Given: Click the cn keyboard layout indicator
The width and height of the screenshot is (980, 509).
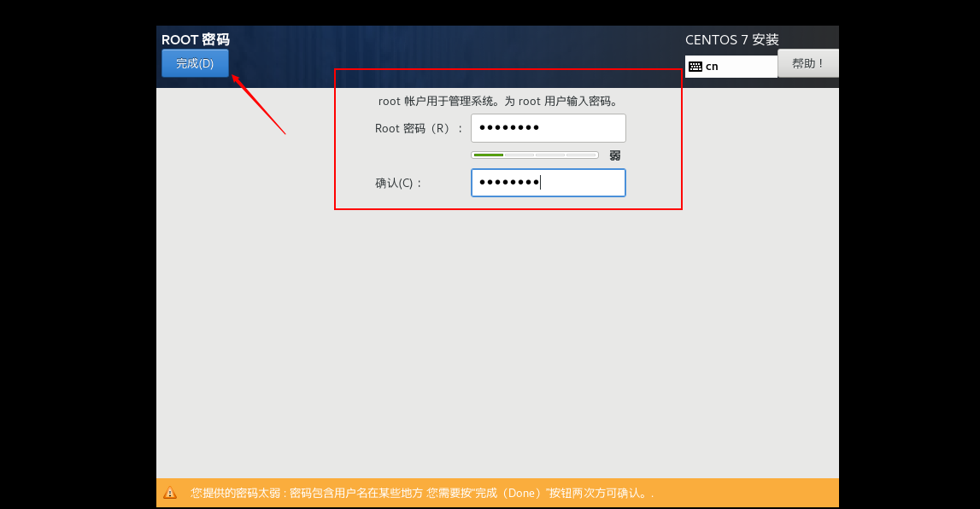Looking at the screenshot, I should (x=731, y=67).
